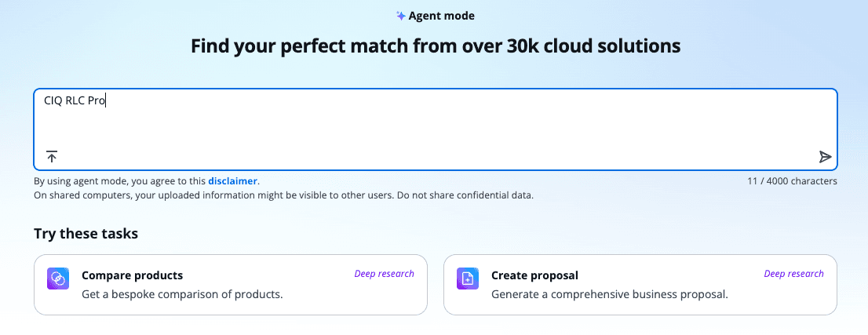Click the shared computers warning text
868x335 pixels.
click(x=283, y=195)
